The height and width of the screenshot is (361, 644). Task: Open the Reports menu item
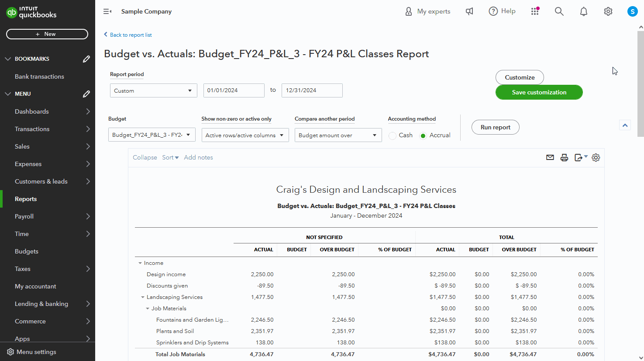tap(25, 199)
